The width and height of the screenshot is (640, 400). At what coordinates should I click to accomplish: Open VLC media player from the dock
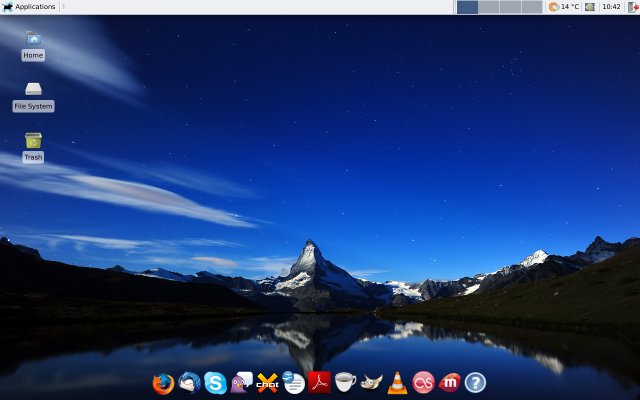tap(397, 383)
